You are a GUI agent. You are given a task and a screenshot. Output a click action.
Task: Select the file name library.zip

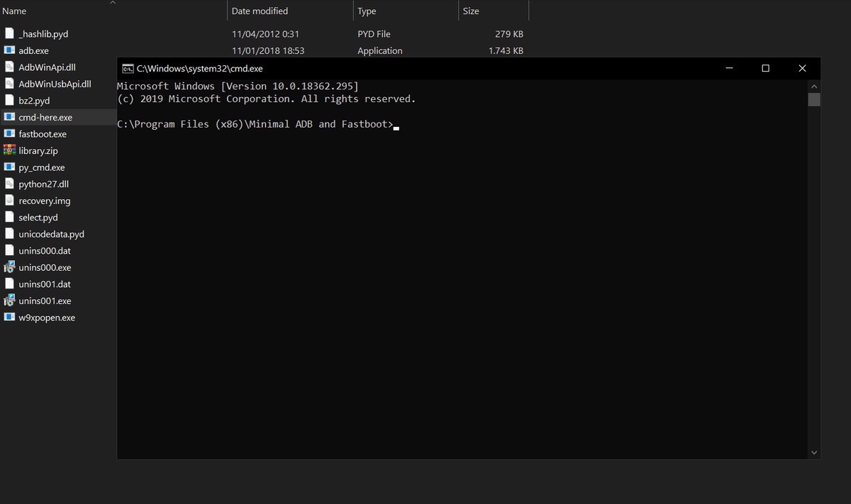[x=38, y=151]
